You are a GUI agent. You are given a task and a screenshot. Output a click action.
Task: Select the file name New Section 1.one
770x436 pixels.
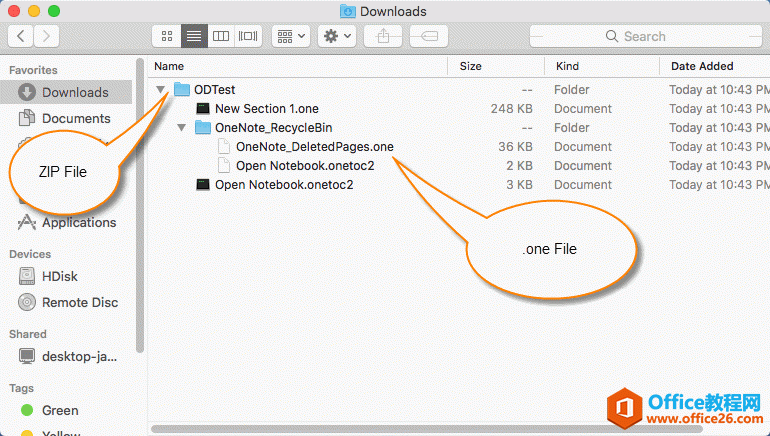pyautogui.click(x=267, y=109)
